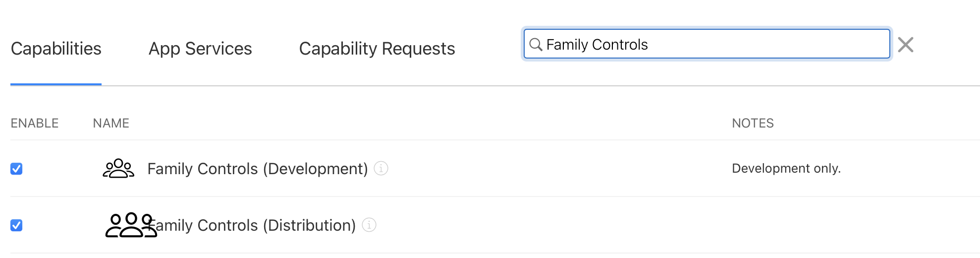Click the NAME column header
This screenshot has width=980, height=258.
pos(111,123)
